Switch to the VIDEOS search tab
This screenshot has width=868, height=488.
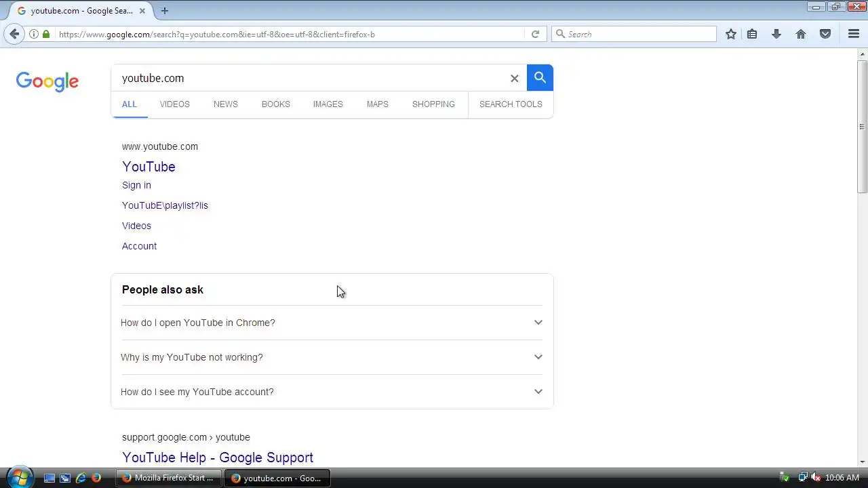[175, 104]
